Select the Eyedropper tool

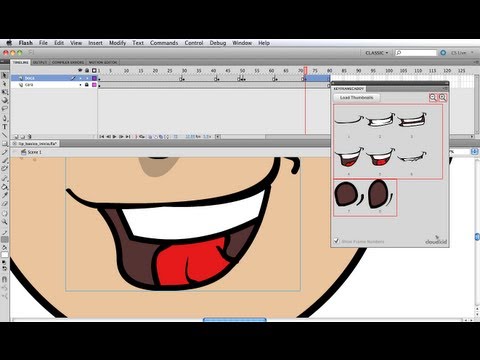(5, 195)
